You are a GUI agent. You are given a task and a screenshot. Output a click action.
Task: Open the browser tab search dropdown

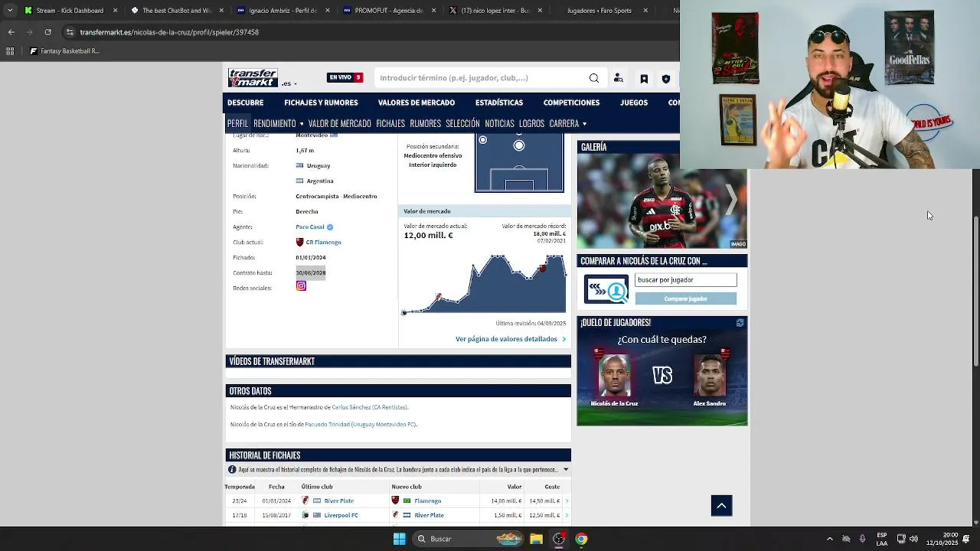click(9, 11)
